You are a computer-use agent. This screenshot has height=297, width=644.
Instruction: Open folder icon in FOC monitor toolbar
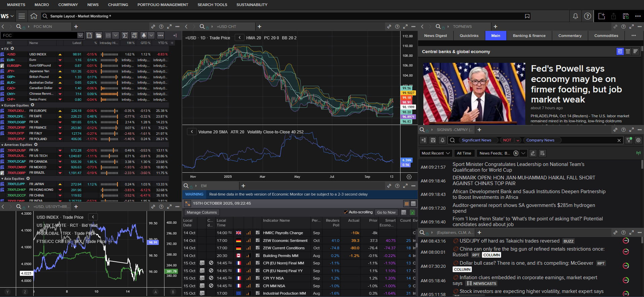pos(99,35)
